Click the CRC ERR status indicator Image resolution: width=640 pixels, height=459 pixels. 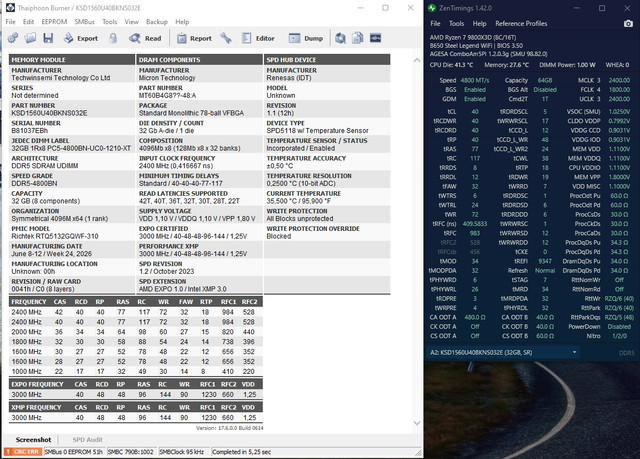pyautogui.click(x=23, y=452)
